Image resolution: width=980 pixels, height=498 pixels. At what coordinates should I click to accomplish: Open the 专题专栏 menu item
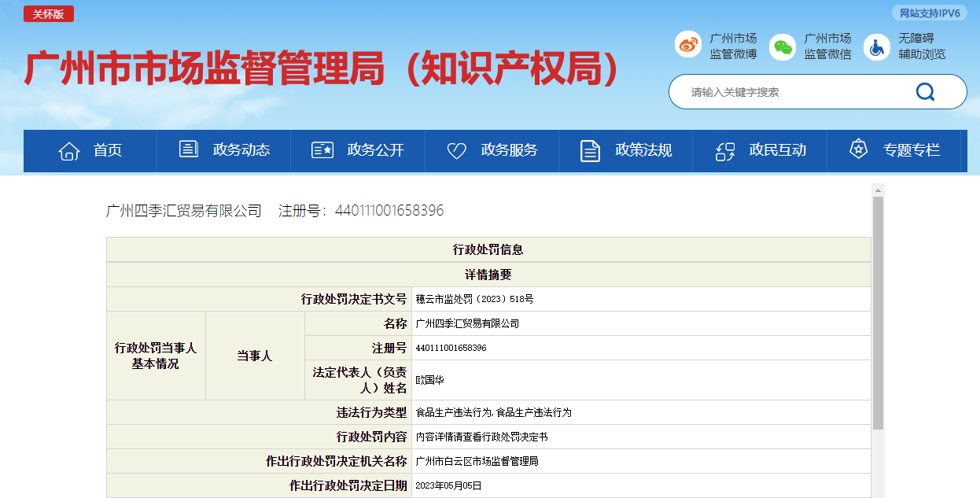point(894,150)
